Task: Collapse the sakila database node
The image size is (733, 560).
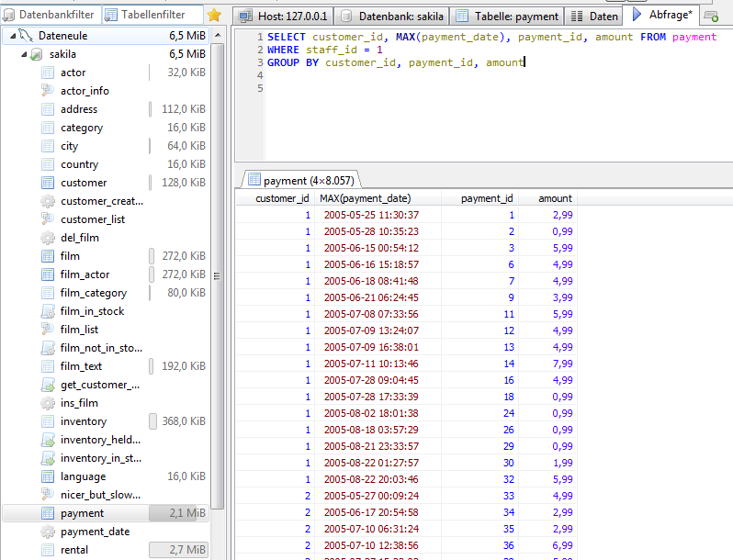Action: (x=24, y=54)
